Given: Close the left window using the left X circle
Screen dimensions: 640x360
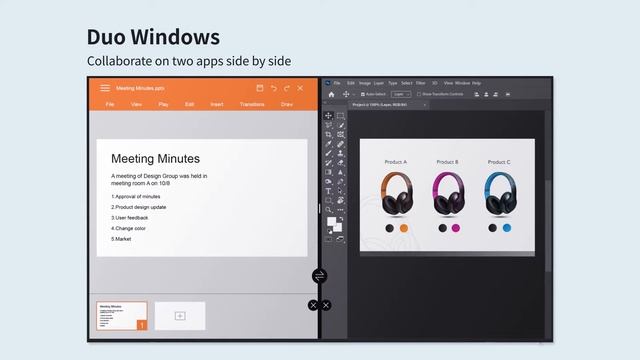Looking at the screenshot, I should (313, 305).
